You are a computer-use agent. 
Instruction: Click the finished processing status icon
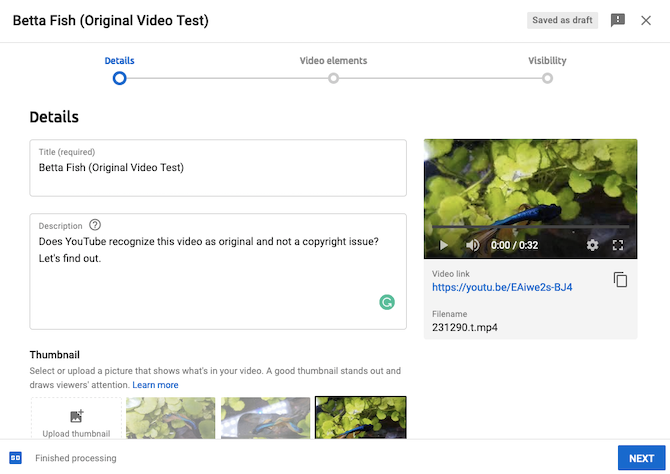click(x=15, y=458)
